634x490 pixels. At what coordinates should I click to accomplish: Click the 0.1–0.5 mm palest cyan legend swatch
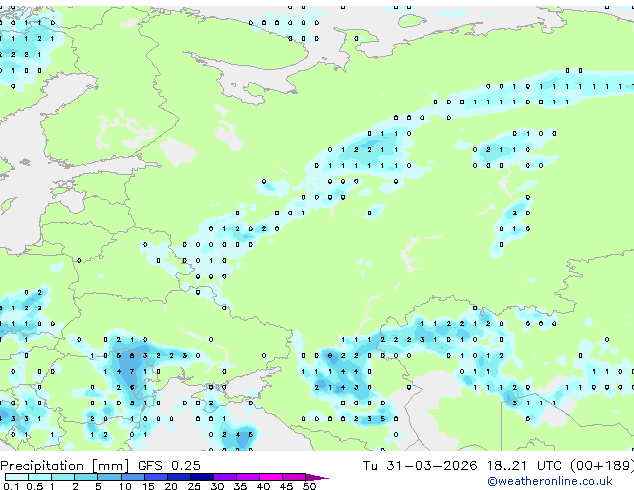tap(17, 477)
